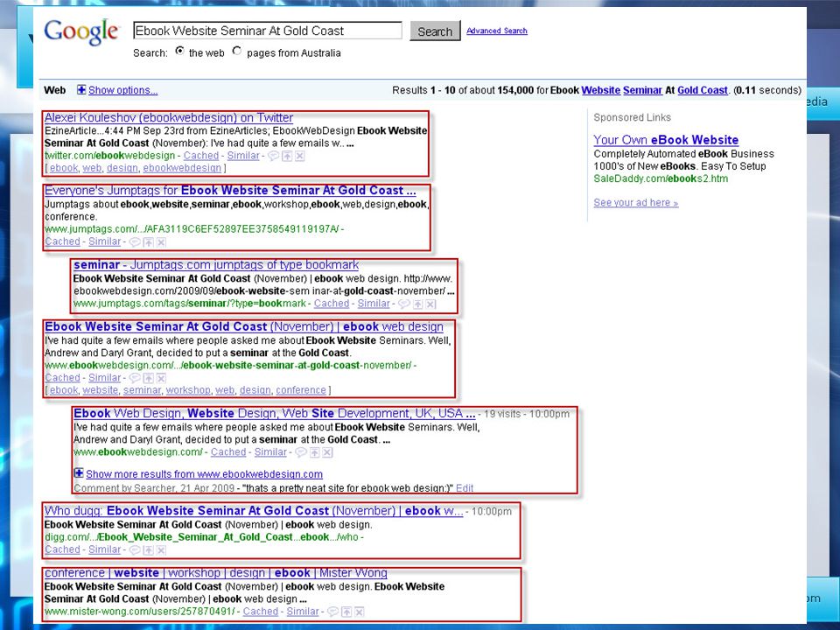Image resolution: width=840 pixels, height=630 pixels.
Task: Open 'Who dugg: Ebook Website Seminar' result title
Action: coord(254,511)
